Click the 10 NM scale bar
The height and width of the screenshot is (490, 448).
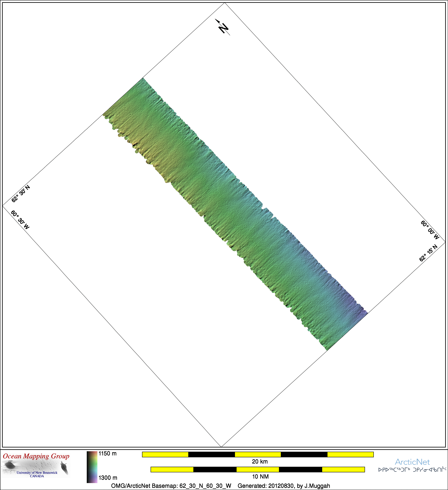click(258, 470)
